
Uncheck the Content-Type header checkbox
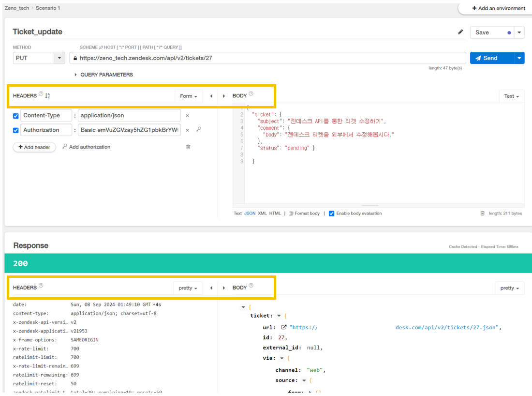click(15, 116)
